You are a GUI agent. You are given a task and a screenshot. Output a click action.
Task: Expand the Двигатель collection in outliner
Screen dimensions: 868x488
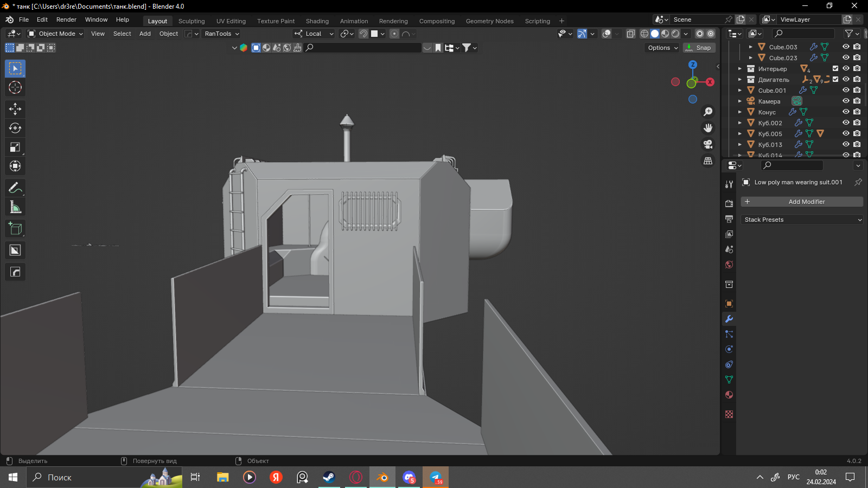(x=739, y=80)
